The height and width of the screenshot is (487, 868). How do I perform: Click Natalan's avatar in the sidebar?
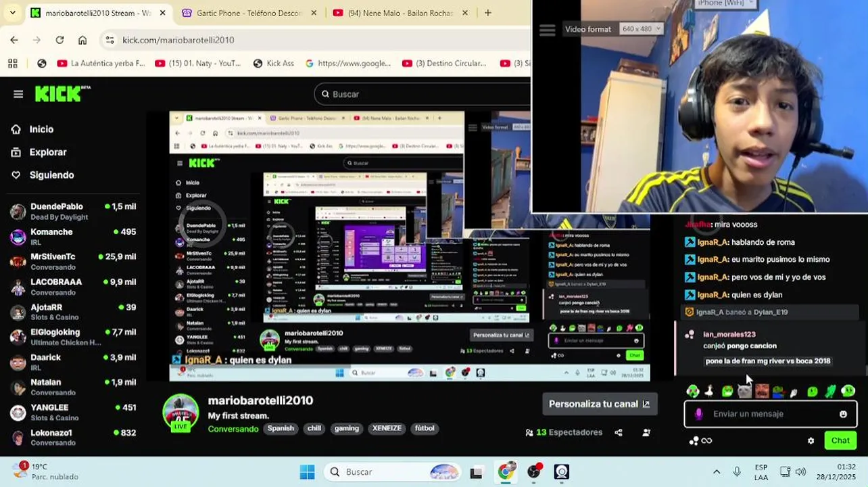(18, 387)
